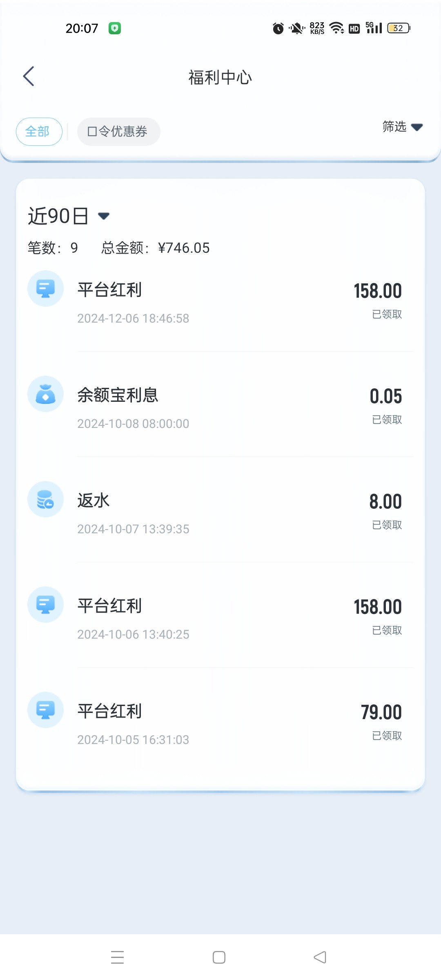Image resolution: width=441 pixels, height=980 pixels.
Task: Tap the 79.00 平台红利 monitor icon
Action: point(45,710)
